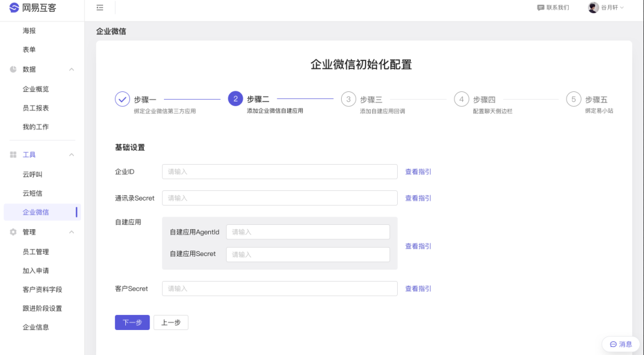Focus the 企业ID input field
The width and height of the screenshot is (644, 355).
[280, 172]
